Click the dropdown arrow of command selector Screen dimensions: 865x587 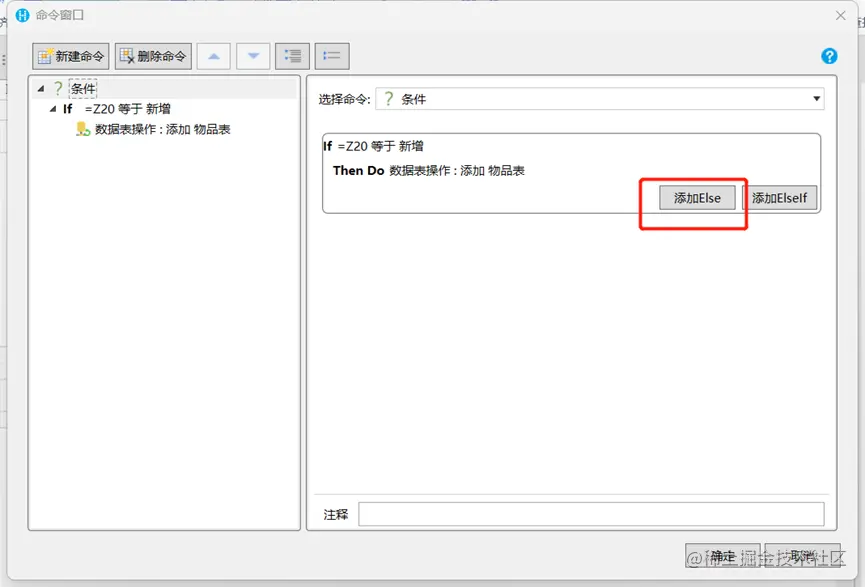816,99
